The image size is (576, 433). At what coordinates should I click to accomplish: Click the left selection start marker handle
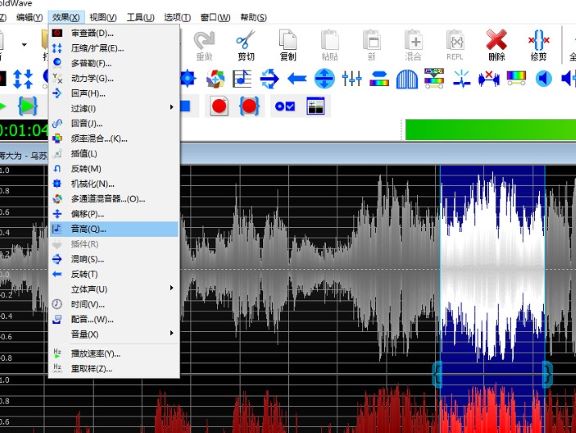click(x=437, y=374)
